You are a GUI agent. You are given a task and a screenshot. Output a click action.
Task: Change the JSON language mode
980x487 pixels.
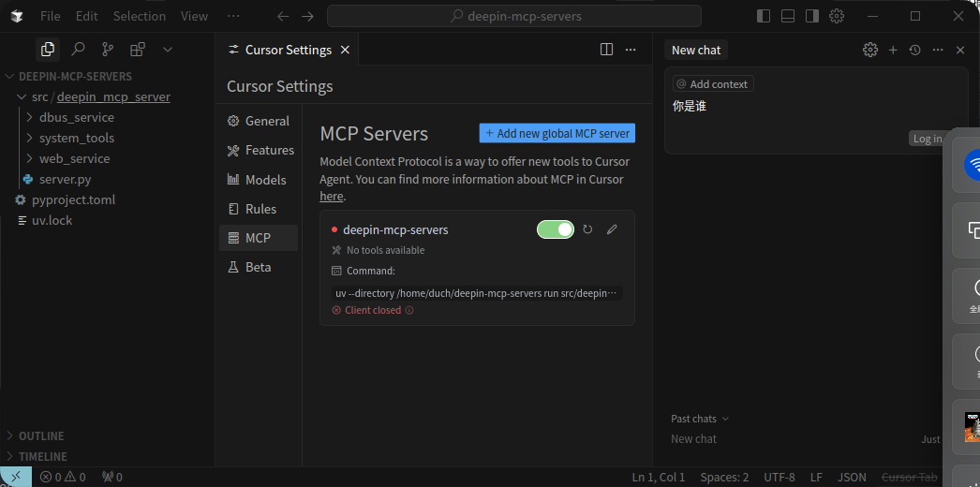click(x=852, y=478)
